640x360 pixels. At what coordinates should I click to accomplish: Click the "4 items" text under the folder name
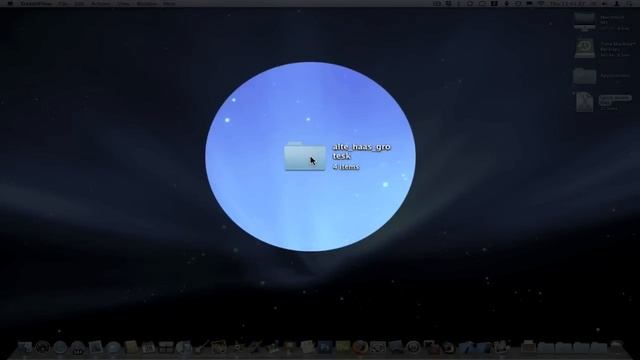pyautogui.click(x=346, y=167)
